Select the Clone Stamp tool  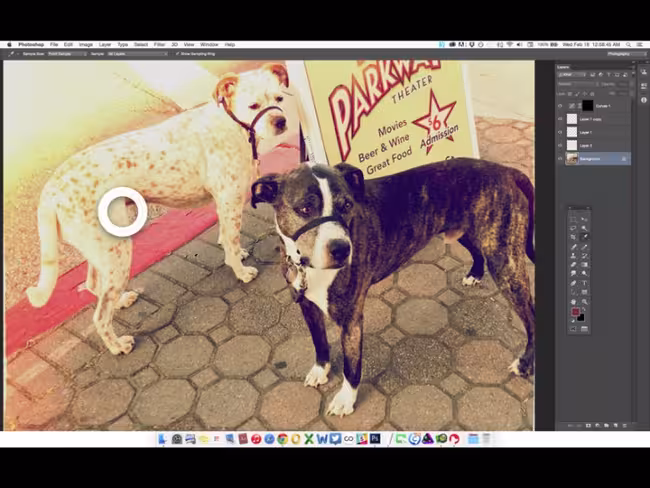coord(573,255)
